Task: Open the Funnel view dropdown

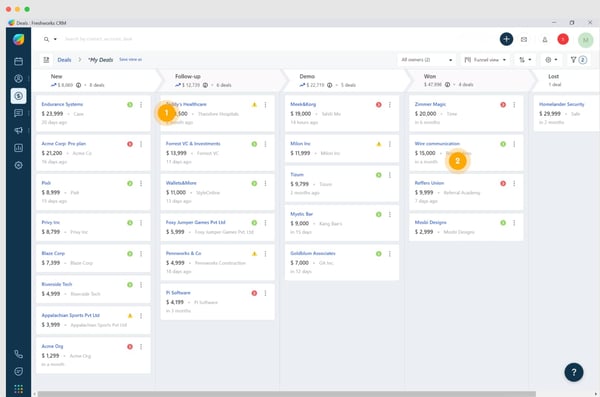Action: click(x=485, y=60)
